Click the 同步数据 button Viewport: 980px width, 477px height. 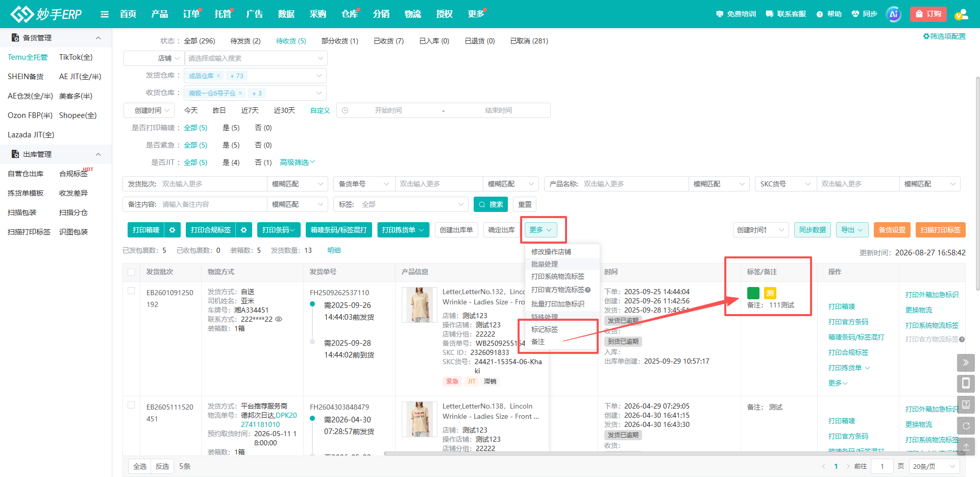pos(813,230)
